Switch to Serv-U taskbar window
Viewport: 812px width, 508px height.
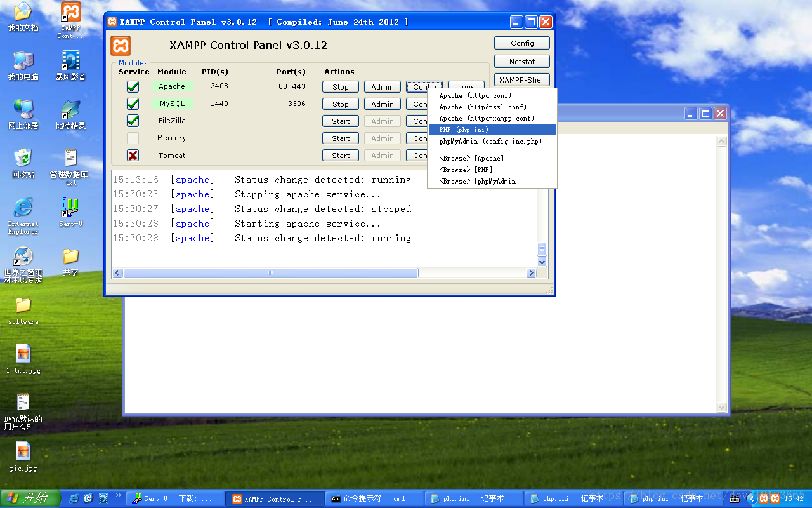pyautogui.click(x=175, y=498)
